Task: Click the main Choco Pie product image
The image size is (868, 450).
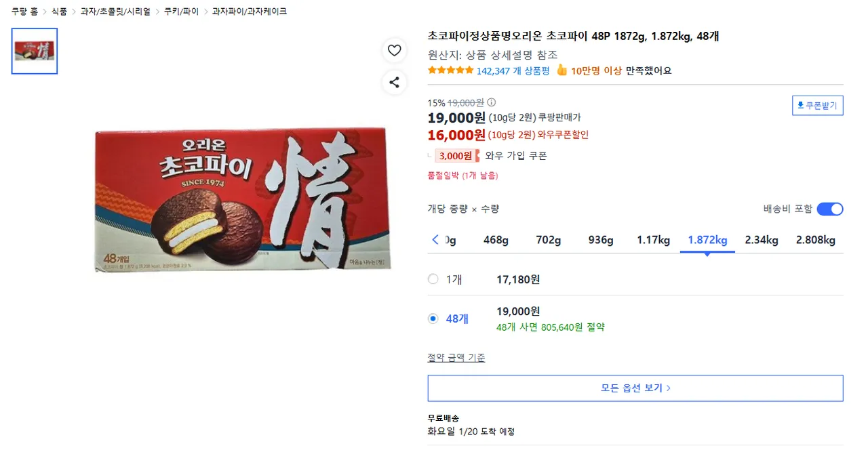Action: coord(243,200)
